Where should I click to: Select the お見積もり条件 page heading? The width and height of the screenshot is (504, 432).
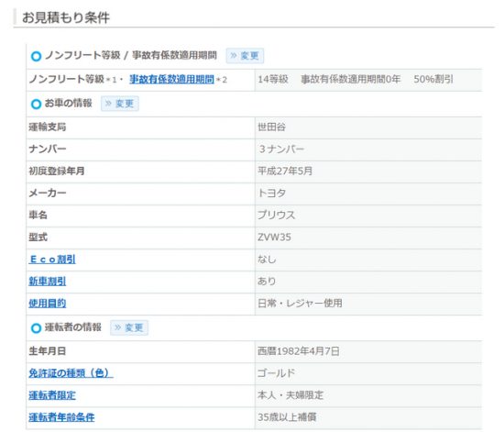coord(66,17)
